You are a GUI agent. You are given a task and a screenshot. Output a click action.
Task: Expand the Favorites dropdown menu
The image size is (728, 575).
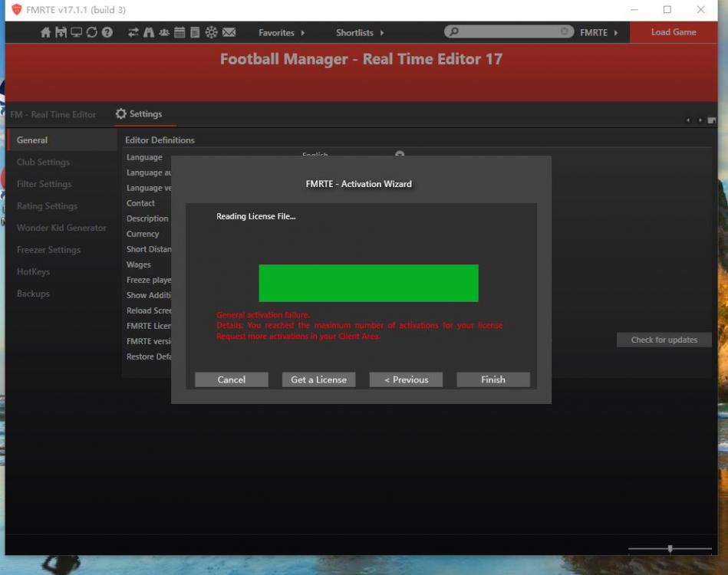282,33
